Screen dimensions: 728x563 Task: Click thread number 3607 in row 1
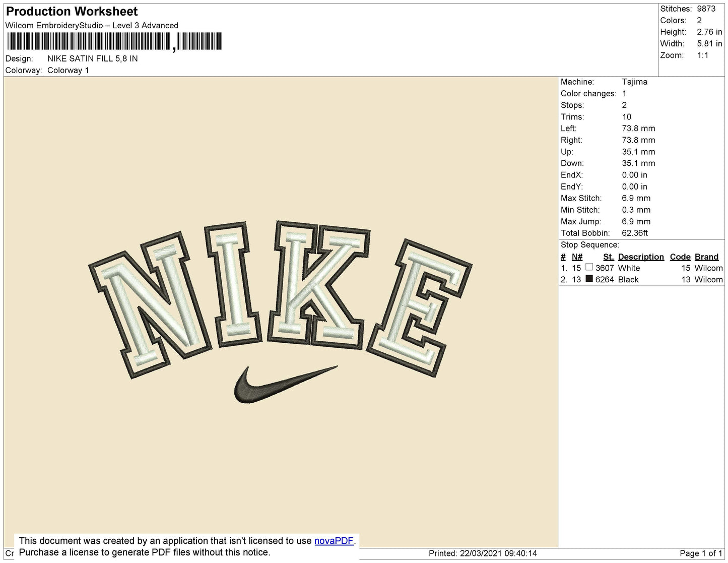click(605, 268)
